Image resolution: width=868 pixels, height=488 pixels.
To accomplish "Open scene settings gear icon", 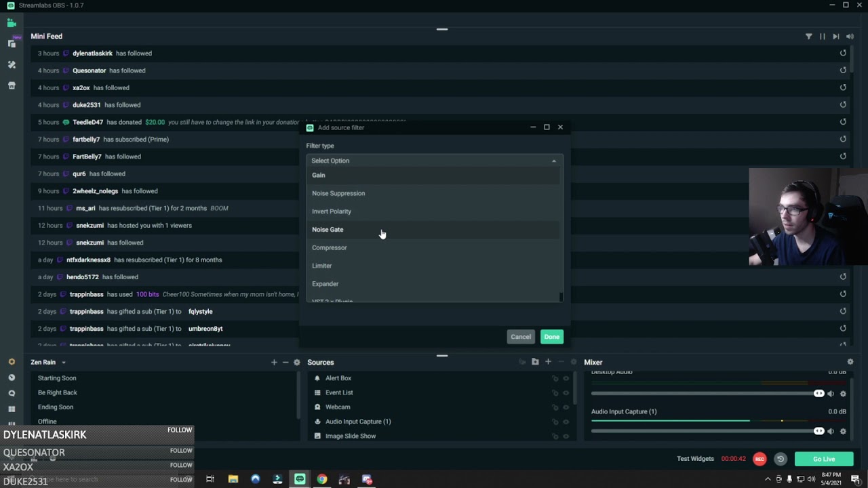I will (x=296, y=363).
